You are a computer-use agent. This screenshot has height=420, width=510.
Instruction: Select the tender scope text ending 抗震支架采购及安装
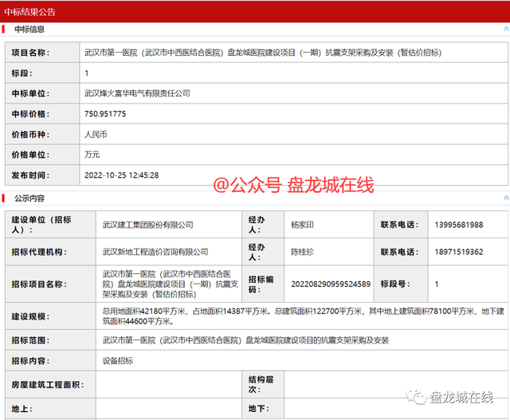(245, 340)
